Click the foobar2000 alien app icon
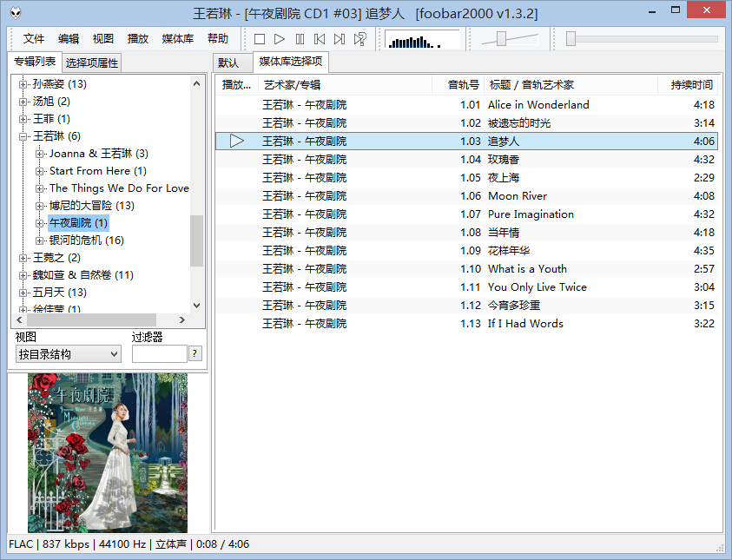 tap(16, 13)
